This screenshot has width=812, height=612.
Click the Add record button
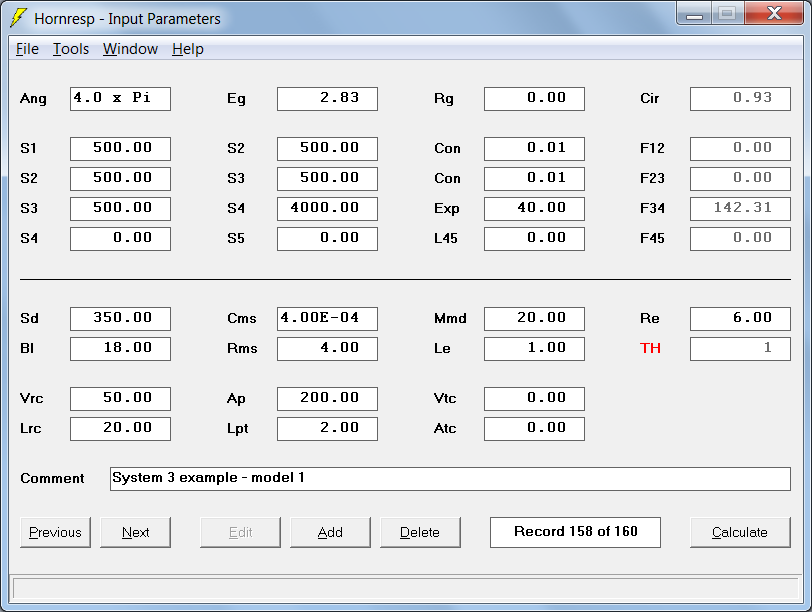[330, 532]
